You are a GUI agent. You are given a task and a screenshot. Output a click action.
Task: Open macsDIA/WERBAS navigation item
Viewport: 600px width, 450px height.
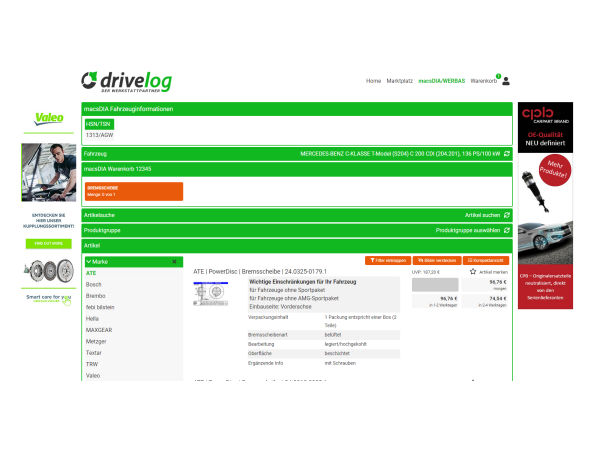pyautogui.click(x=442, y=81)
